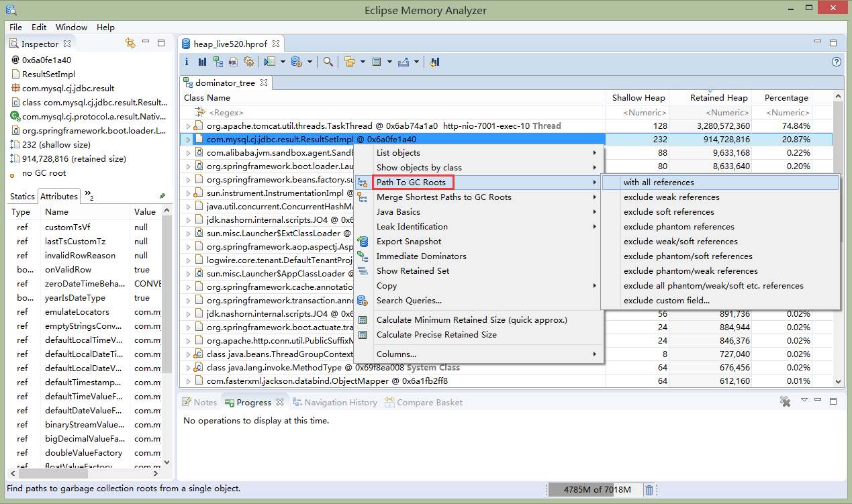The height and width of the screenshot is (504, 852).
Task: Click 'Calculate Precise Retained Size'
Action: pos(478,335)
